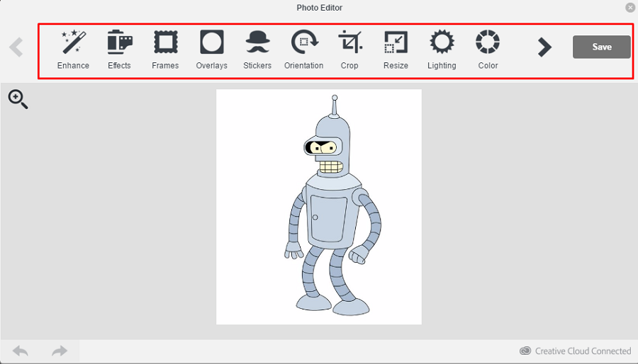Go back with left chevron arrow

tap(16, 47)
